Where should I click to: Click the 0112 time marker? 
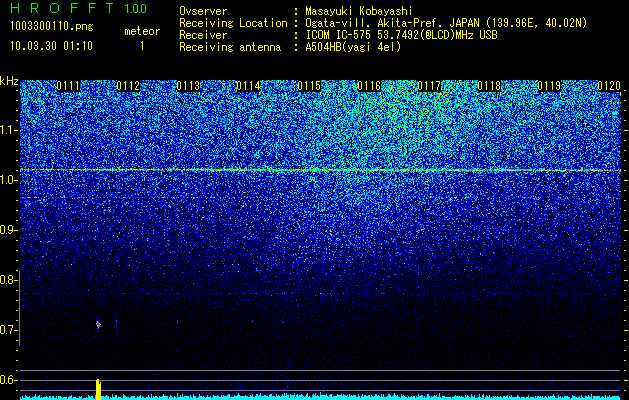128,86
